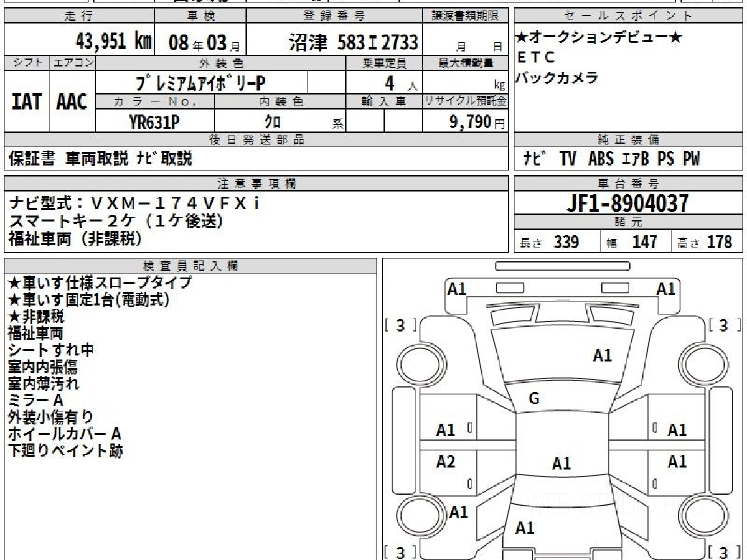Click the エアコン header cell
The height and width of the screenshot is (560, 747).
[73, 63]
